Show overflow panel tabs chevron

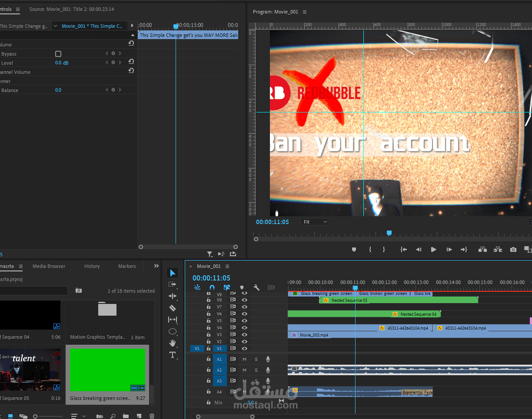(x=156, y=266)
